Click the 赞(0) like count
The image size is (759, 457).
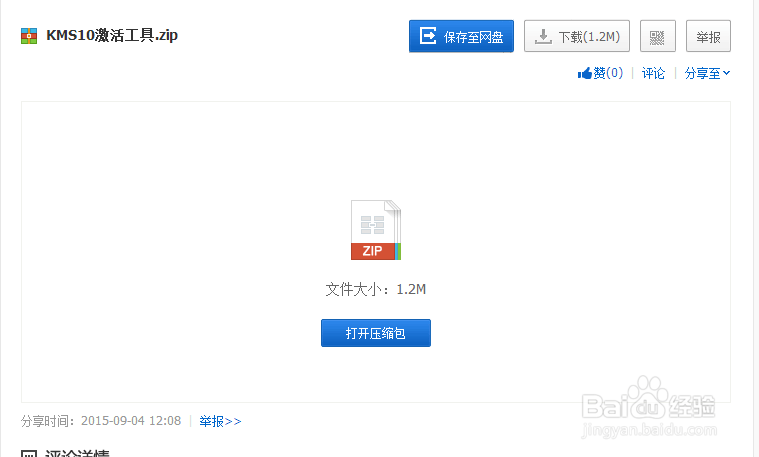point(608,73)
